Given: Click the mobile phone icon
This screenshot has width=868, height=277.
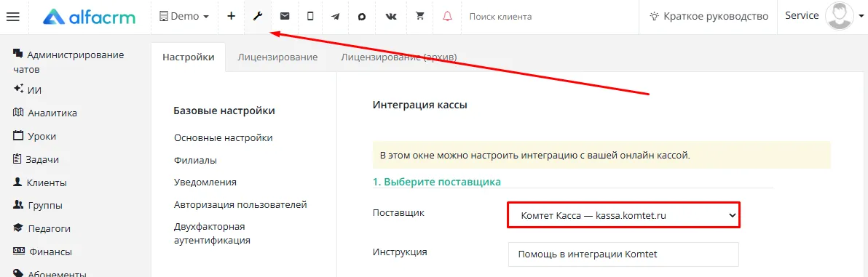Looking at the screenshot, I should click(310, 17).
